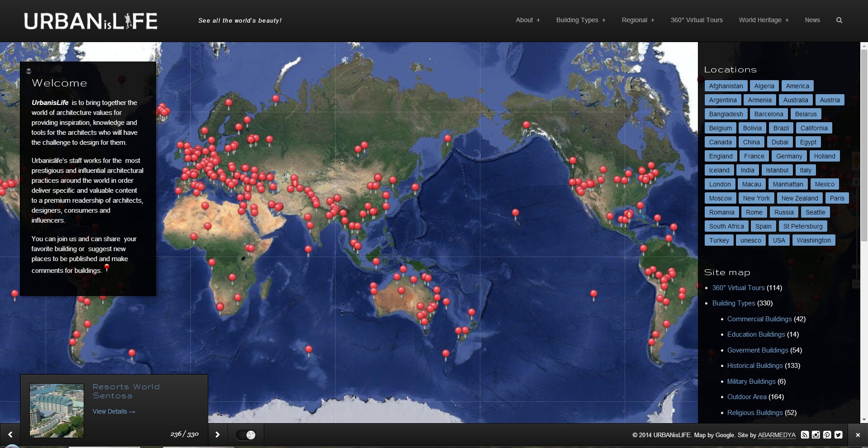Open the RSS feed icon

click(805, 435)
